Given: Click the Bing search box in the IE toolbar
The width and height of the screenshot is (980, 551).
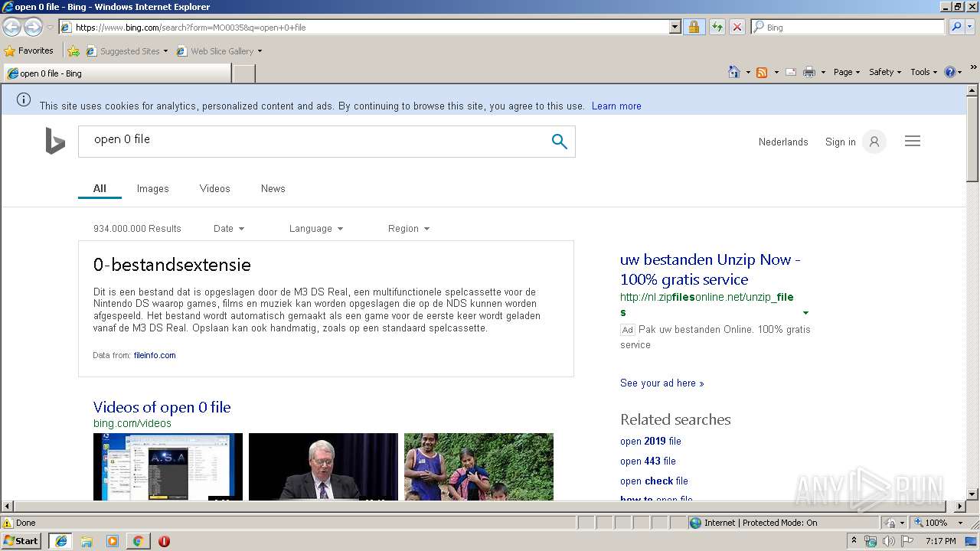Looking at the screenshot, I should 848,28.
